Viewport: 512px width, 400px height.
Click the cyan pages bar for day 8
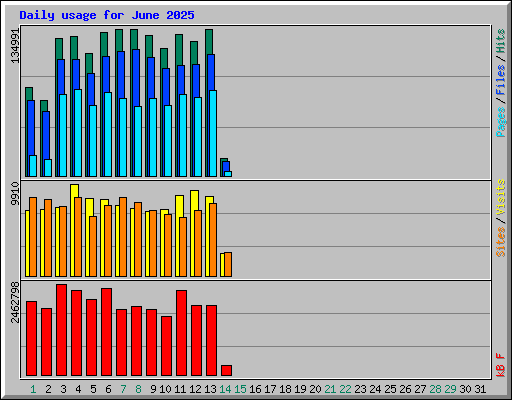pyautogui.click(x=138, y=141)
